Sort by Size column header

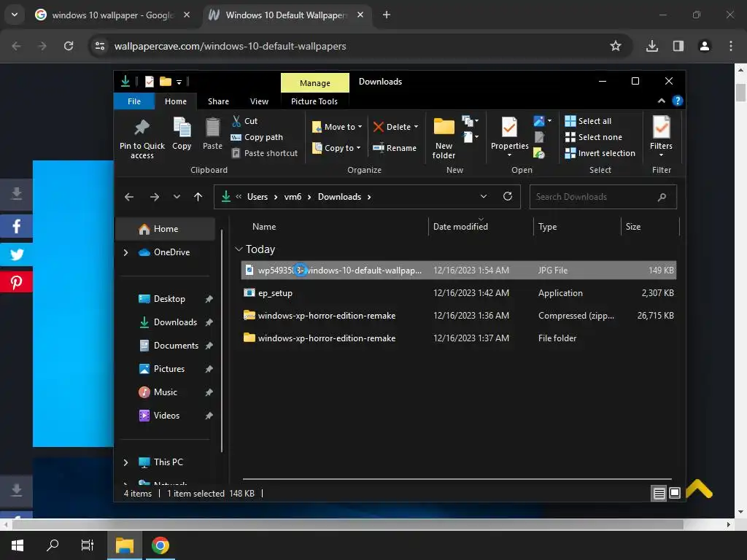(x=633, y=227)
